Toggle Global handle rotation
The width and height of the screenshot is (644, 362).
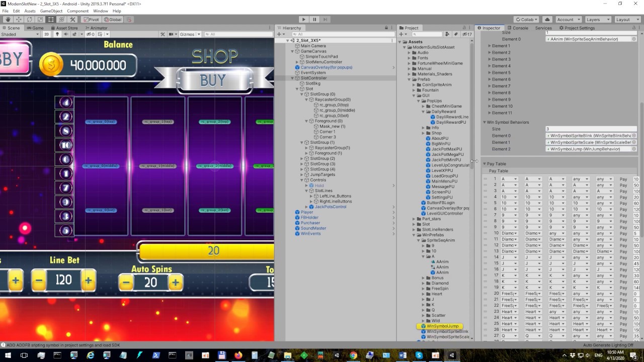pyautogui.click(x=112, y=20)
